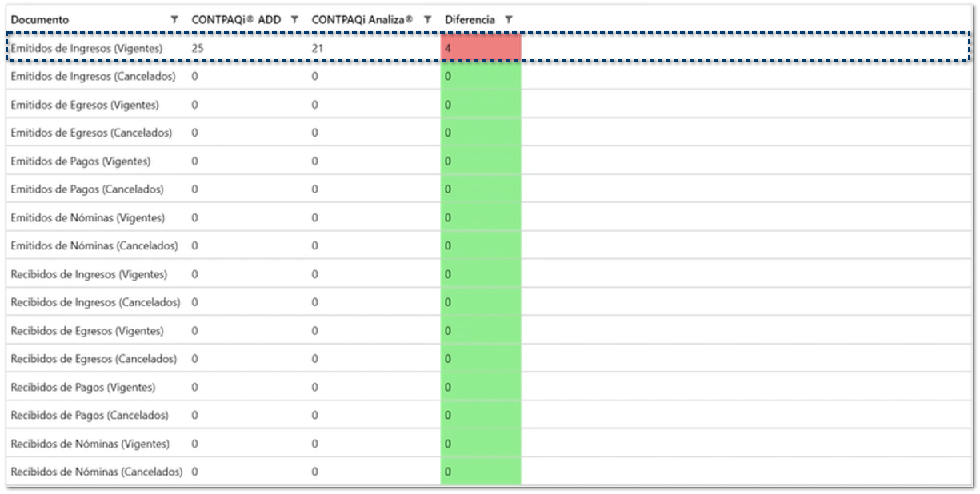Click CONTPAQi Analiza value for Recibidos de Egresos (Vigentes)
The width and height of the screenshot is (980, 494).
[x=314, y=330]
